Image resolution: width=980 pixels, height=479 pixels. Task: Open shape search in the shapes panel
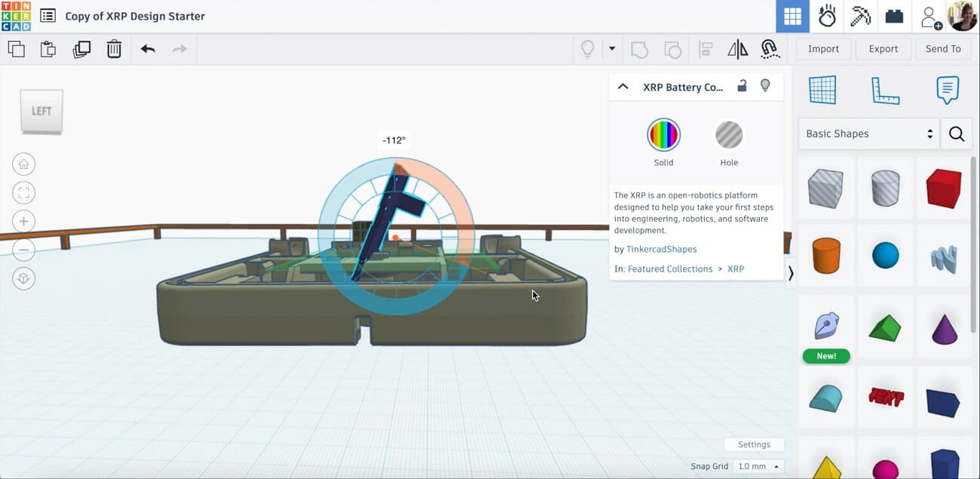click(956, 134)
